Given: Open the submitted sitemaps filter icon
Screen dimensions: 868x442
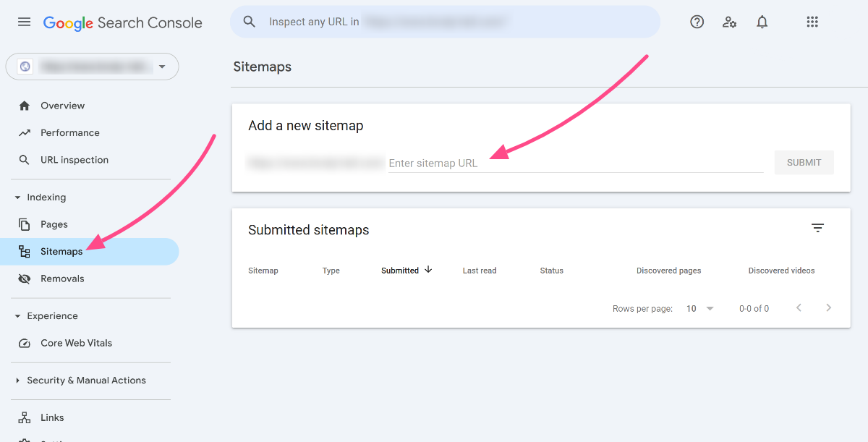Looking at the screenshot, I should (x=817, y=228).
